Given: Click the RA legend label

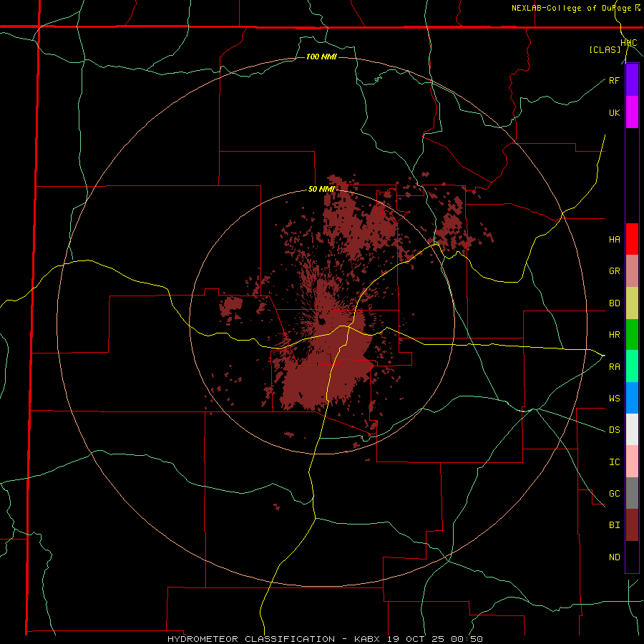Looking at the screenshot, I should 614,367.
